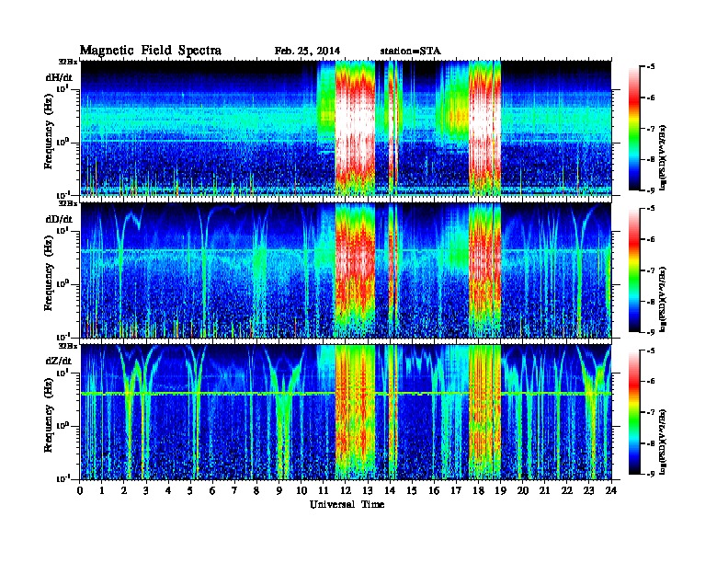Click the "Magnetic Field Spectra" title

[151, 51]
